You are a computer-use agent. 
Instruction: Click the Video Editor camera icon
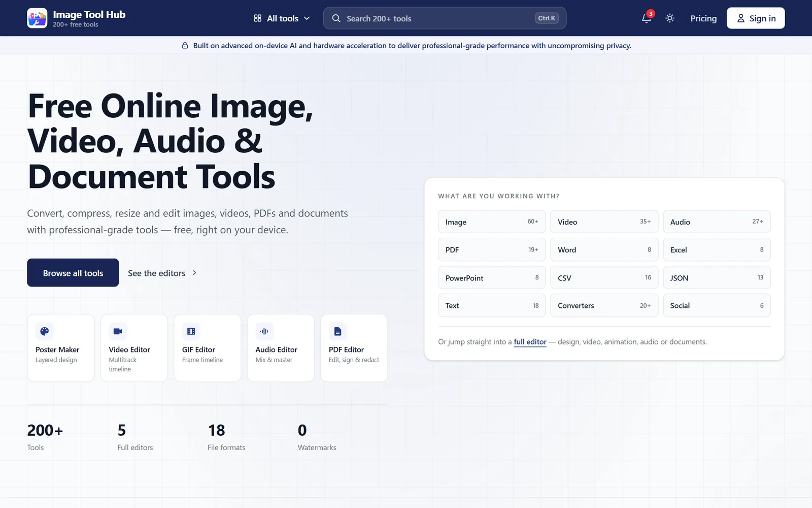point(118,331)
